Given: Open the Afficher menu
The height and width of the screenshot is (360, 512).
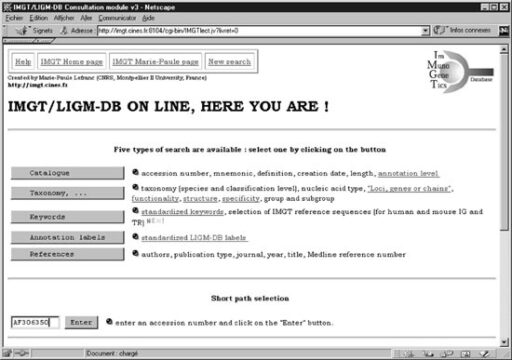Looking at the screenshot, I should coord(64,18).
